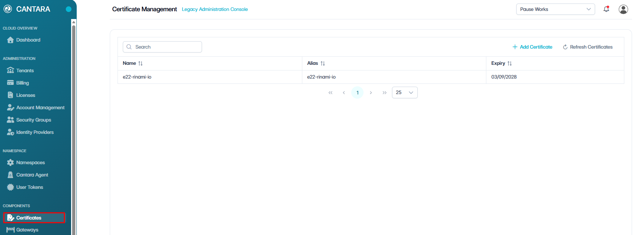Toggle the sidebar collapse circle button
644x235 pixels.
click(x=69, y=9)
